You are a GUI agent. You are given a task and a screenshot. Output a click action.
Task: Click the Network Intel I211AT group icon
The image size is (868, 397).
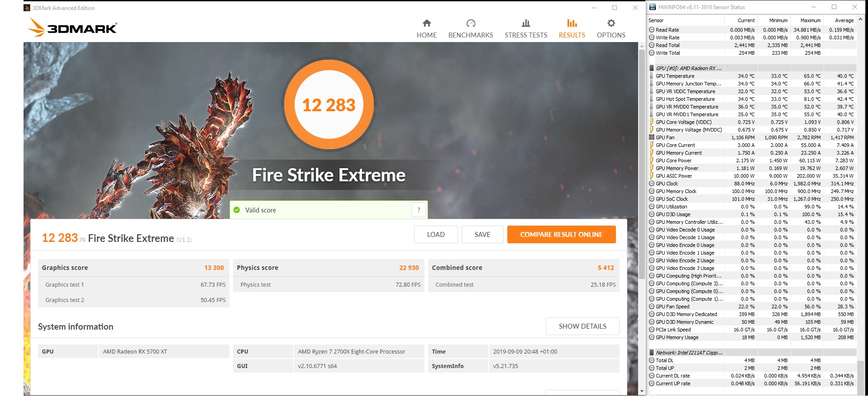652,353
